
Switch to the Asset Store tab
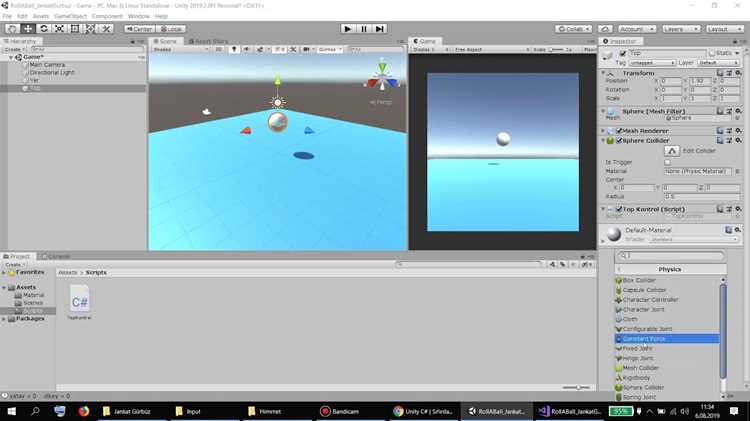[208, 42]
